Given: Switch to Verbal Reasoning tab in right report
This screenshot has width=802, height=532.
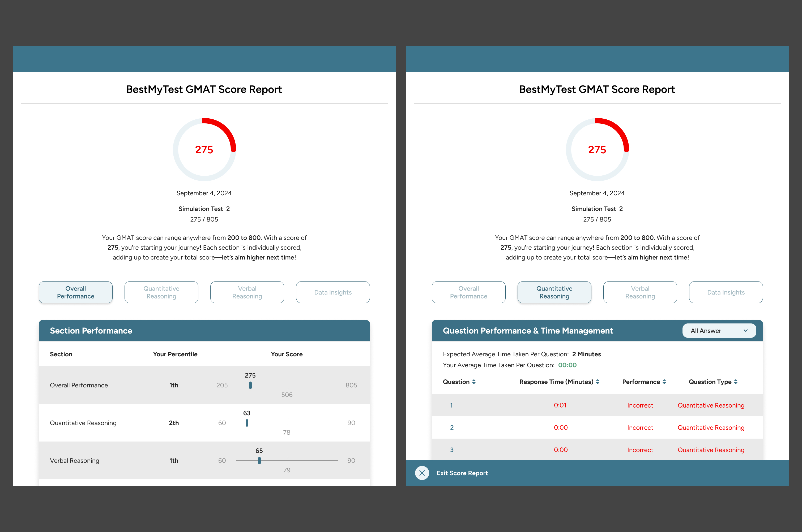Looking at the screenshot, I should click(x=640, y=292).
